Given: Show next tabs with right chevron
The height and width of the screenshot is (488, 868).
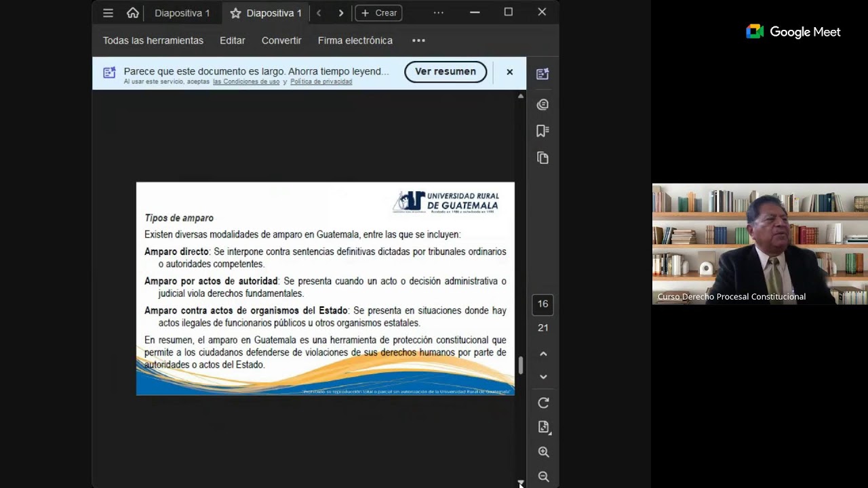Looking at the screenshot, I should click(341, 13).
